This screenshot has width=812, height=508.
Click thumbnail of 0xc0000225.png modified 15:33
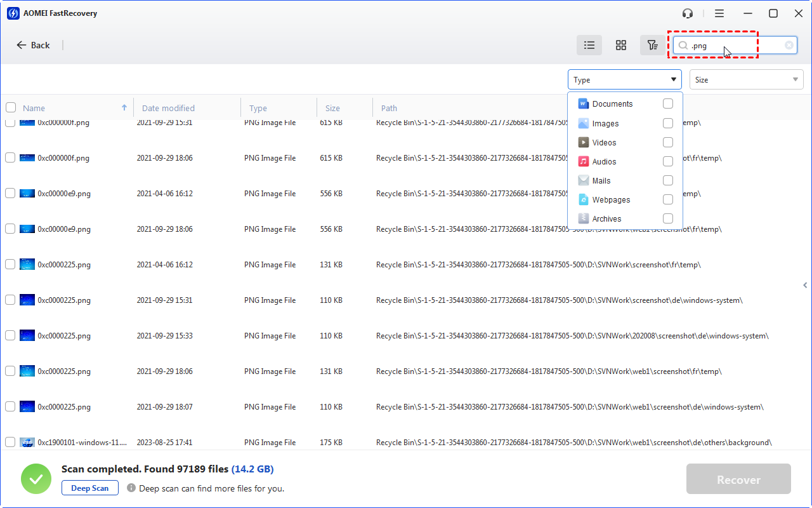coord(27,336)
